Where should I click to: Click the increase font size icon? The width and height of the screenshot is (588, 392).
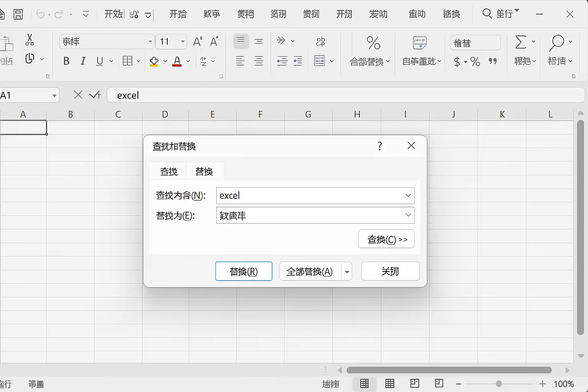coord(198,41)
